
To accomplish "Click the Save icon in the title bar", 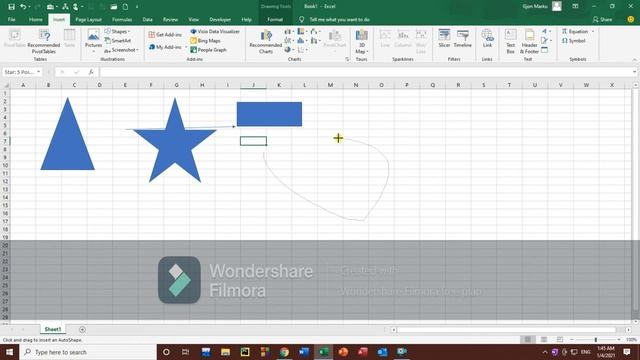I will [11, 7].
